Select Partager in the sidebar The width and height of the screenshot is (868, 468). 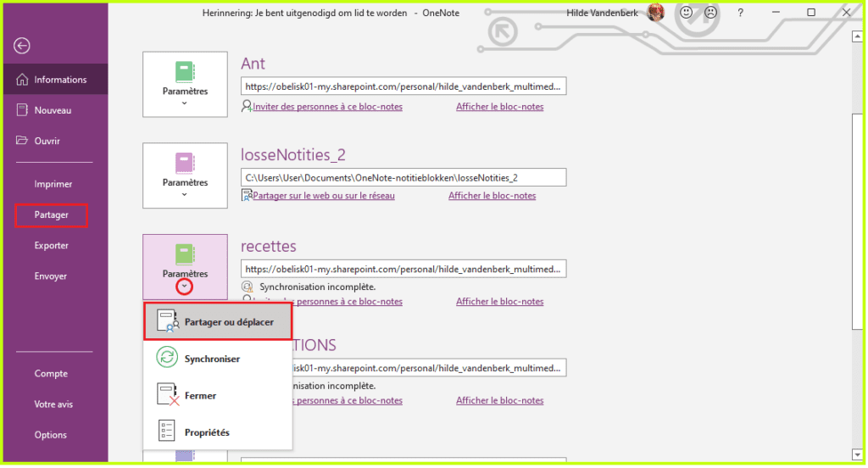(x=52, y=214)
